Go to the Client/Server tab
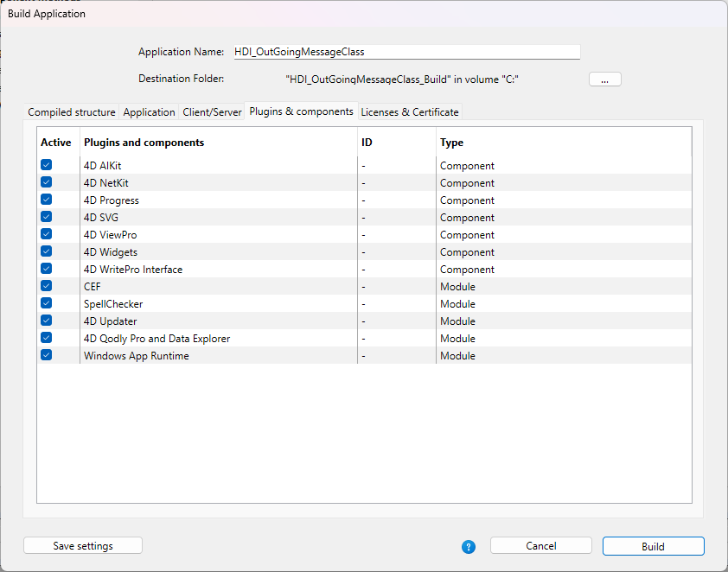Image resolution: width=728 pixels, height=572 pixels. [x=212, y=112]
